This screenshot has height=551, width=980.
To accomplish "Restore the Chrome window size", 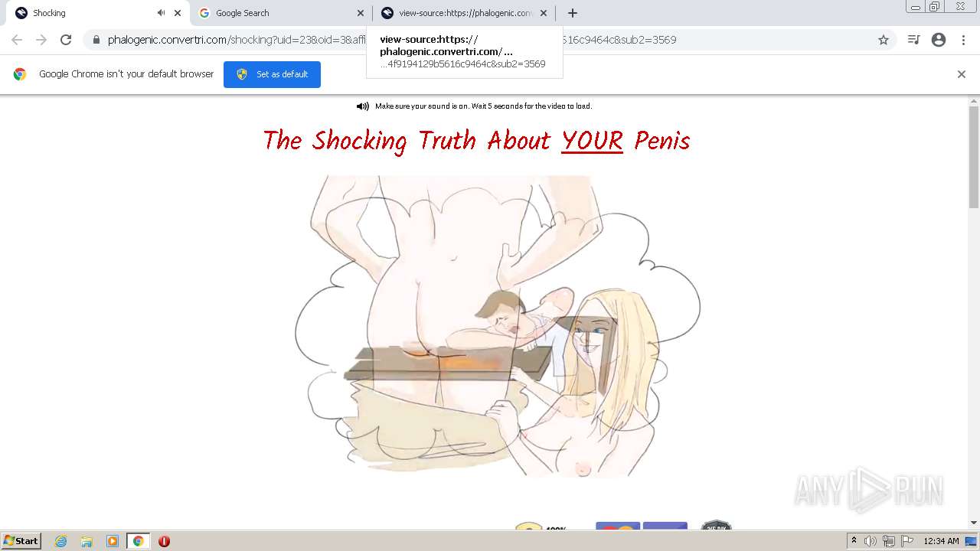I will pos(935,7).
